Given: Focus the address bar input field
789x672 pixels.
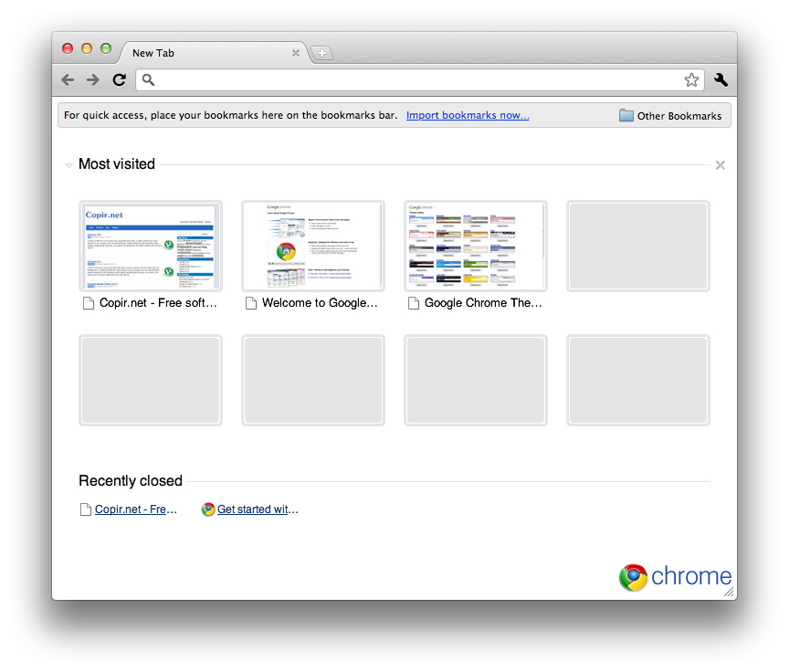Looking at the screenshot, I should [416, 80].
